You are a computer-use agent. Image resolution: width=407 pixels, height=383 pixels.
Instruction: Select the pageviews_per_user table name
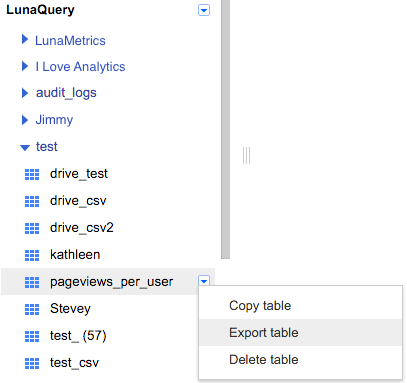click(111, 282)
